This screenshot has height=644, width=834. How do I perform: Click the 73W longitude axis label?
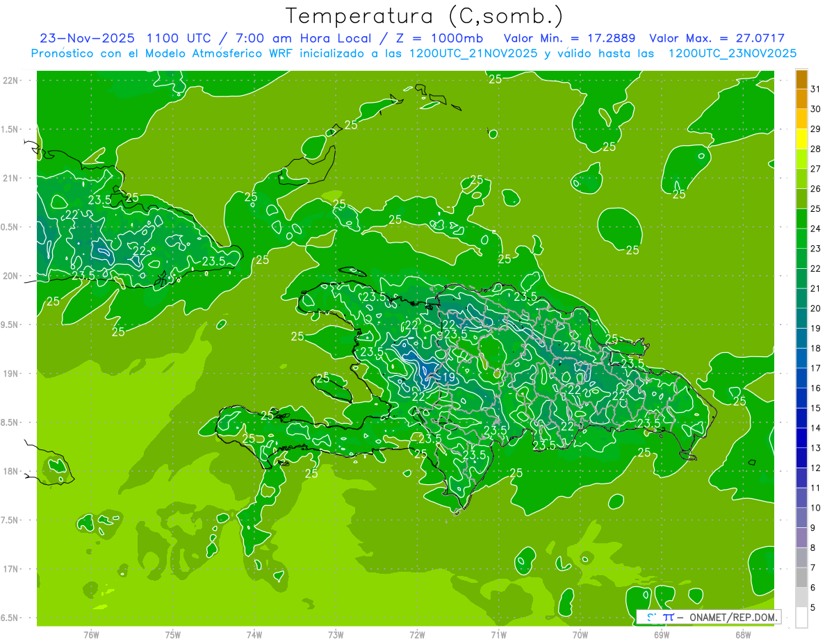click(336, 635)
